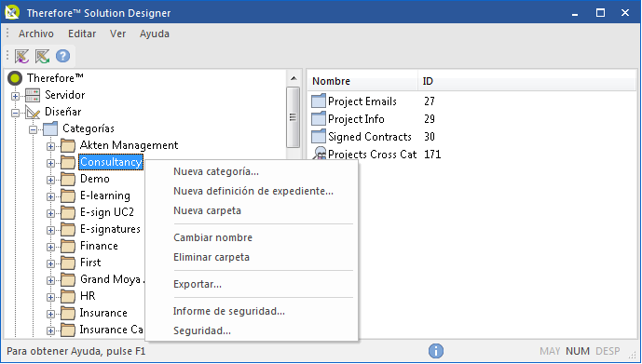Screen dimensions: 642x364
Task: Collapse the Categorías folder node
Action: coord(34,130)
